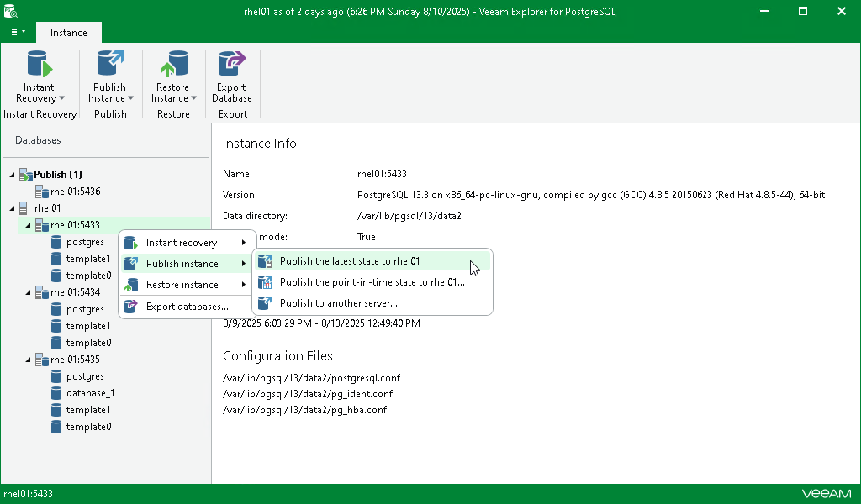Image resolution: width=861 pixels, height=504 pixels.
Task: Choose Publish the point-in-time state to rhel01
Action: pyautogui.click(x=372, y=282)
